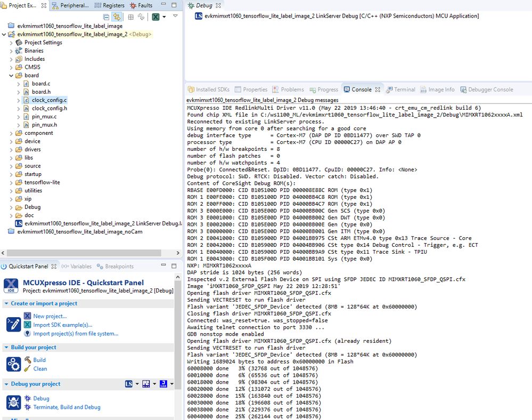The height and width of the screenshot is (420, 532).
Task: Collapse the board folder
Action: [x=11, y=75]
